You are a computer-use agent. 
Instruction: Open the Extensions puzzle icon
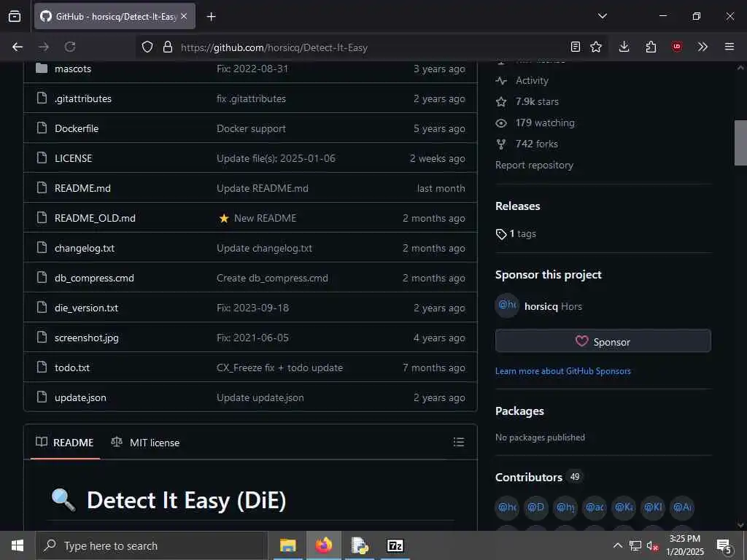(651, 47)
